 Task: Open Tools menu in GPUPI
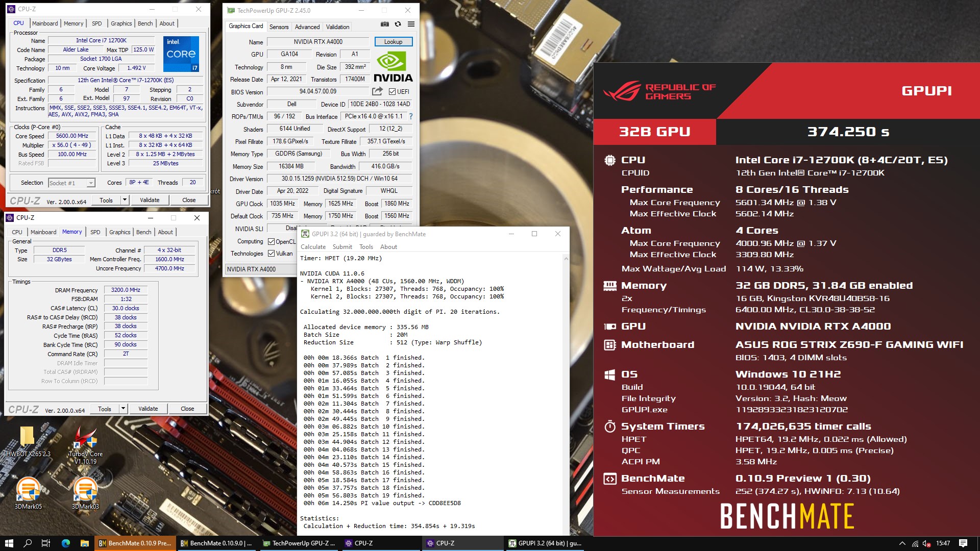coord(366,247)
